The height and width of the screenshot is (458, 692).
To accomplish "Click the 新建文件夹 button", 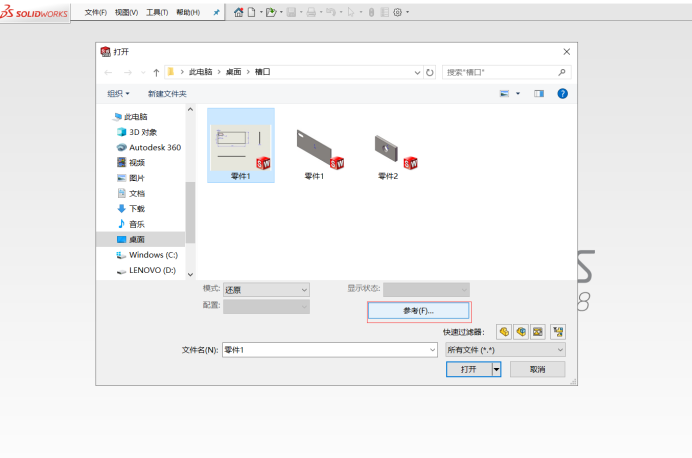I will pyautogui.click(x=167, y=94).
